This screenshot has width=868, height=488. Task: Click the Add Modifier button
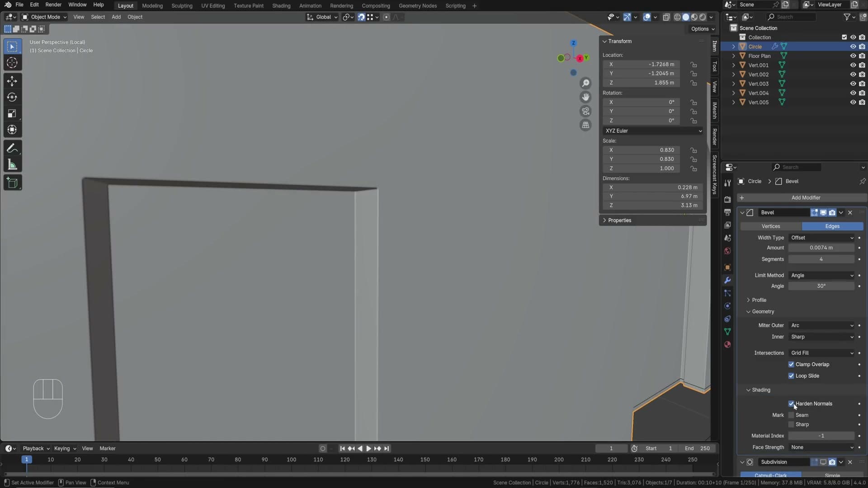click(802, 198)
